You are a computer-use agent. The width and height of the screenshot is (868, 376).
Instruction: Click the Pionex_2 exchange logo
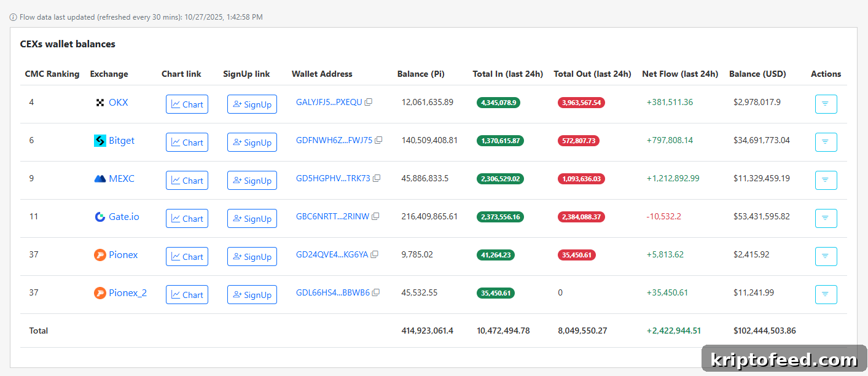(x=100, y=293)
